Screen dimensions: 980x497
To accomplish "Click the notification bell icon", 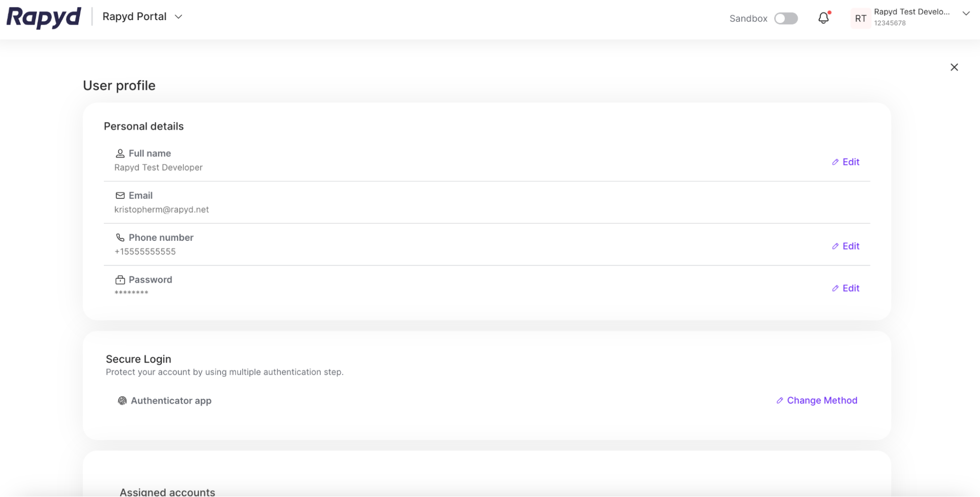I will pyautogui.click(x=823, y=18).
